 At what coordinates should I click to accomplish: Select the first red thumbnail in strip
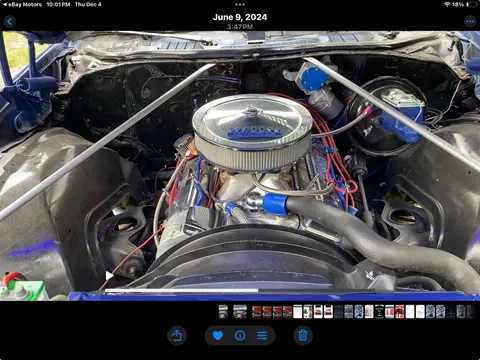point(257,312)
